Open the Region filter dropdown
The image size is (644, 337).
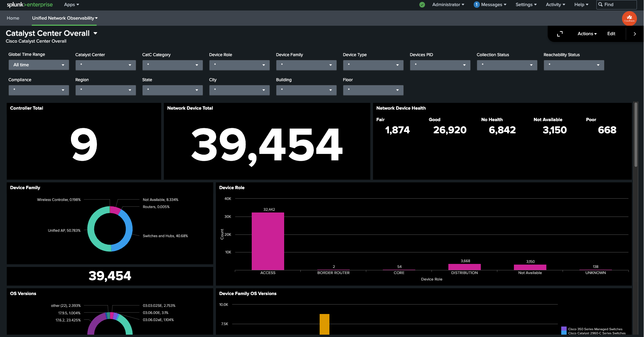[x=106, y=90]
